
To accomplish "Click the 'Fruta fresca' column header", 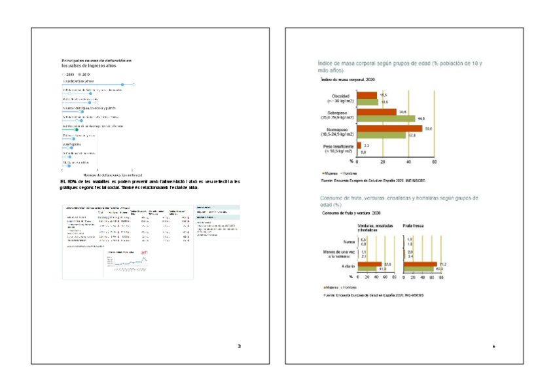I will click(413, 226).
